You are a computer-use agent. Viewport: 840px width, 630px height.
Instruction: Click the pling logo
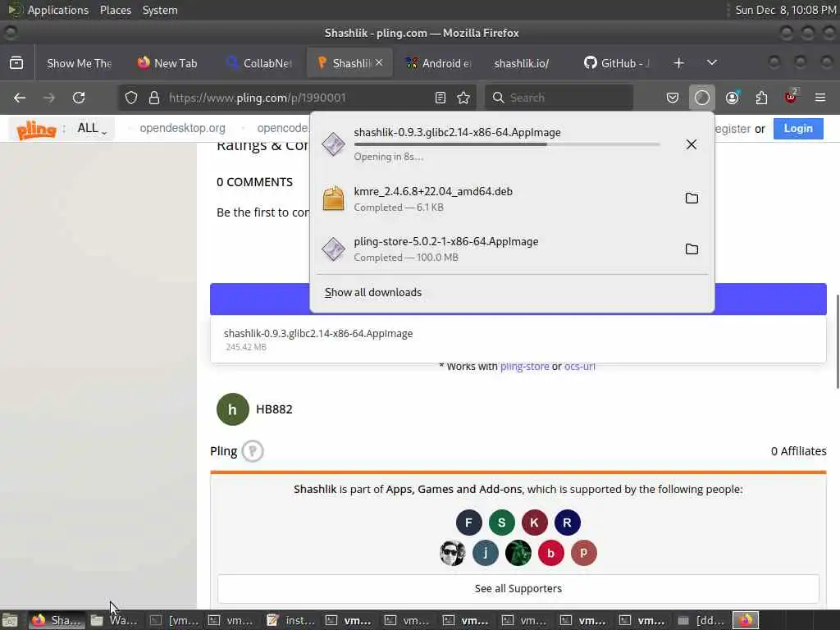coord(36,129)
